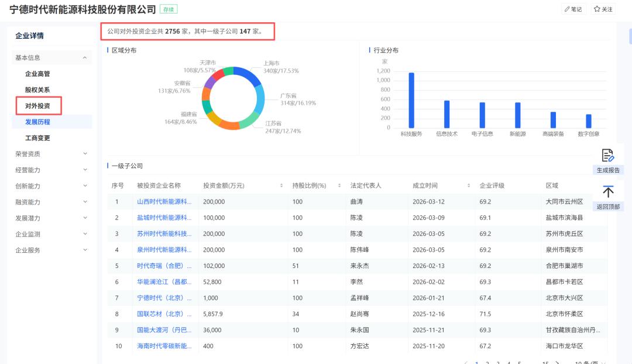Click the 被投资企业名称 column header
Image resolution: width=632 pixels, height=364 pixels.
159,186
